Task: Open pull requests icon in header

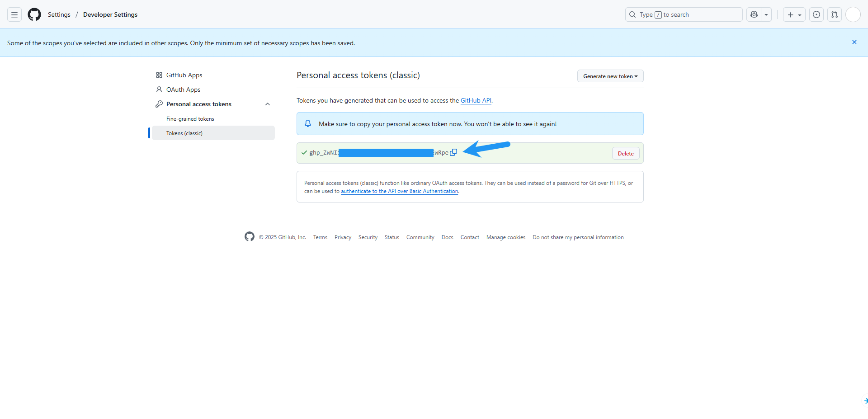Action: point(835,14)
